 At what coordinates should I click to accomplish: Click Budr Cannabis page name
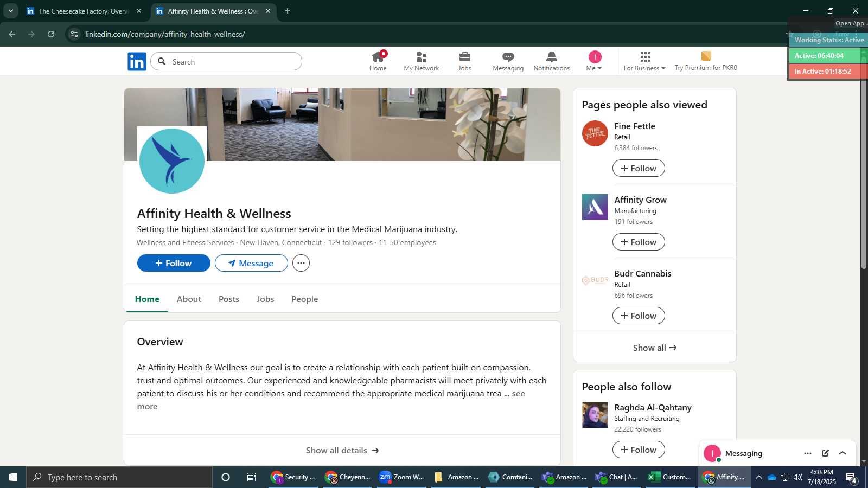pos(643,273)
